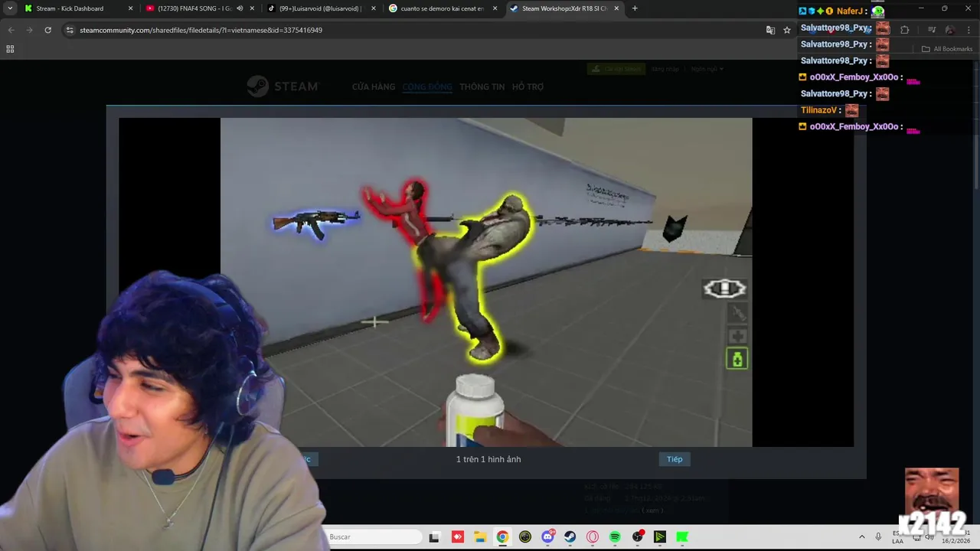
Task: Translate this page with Google Translate icon
Action: pos(770,30)
